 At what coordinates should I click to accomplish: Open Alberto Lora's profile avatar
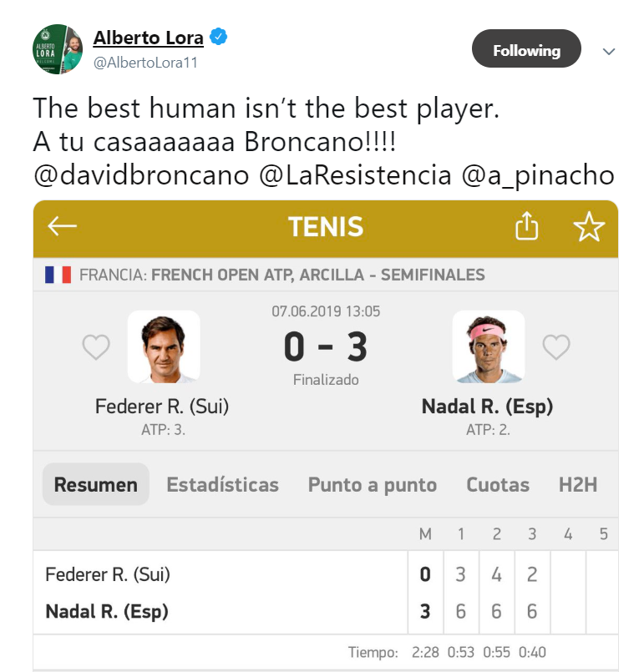58,49
